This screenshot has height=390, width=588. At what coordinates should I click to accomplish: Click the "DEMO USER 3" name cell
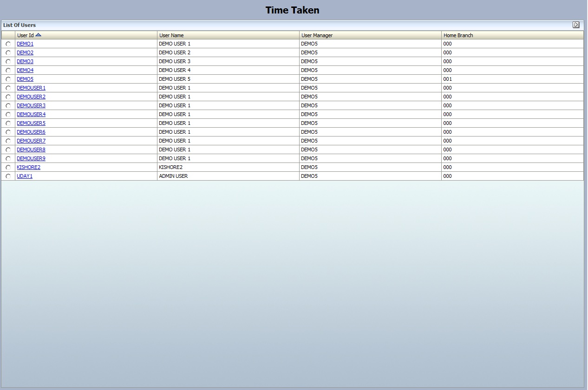[229, 61]
